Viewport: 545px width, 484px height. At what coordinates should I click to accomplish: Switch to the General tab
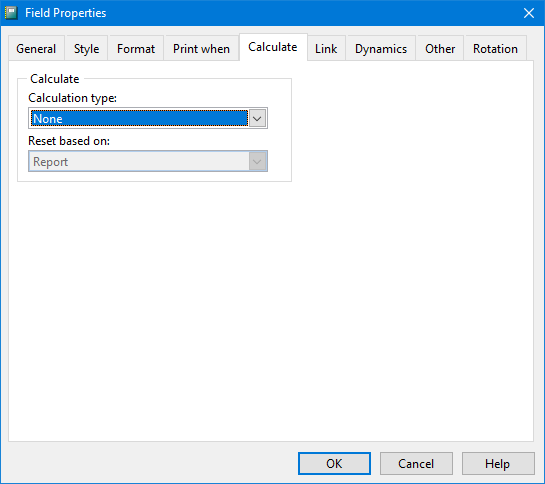pos(36,49)
